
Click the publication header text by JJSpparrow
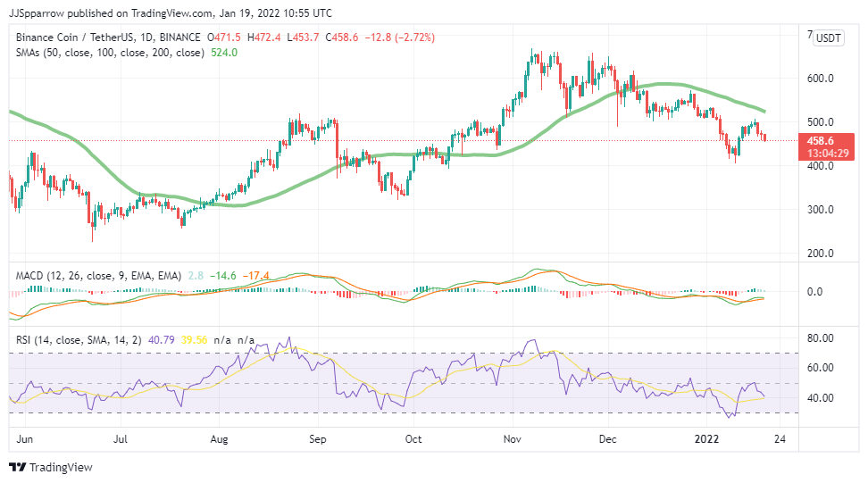tap(171, 12)
